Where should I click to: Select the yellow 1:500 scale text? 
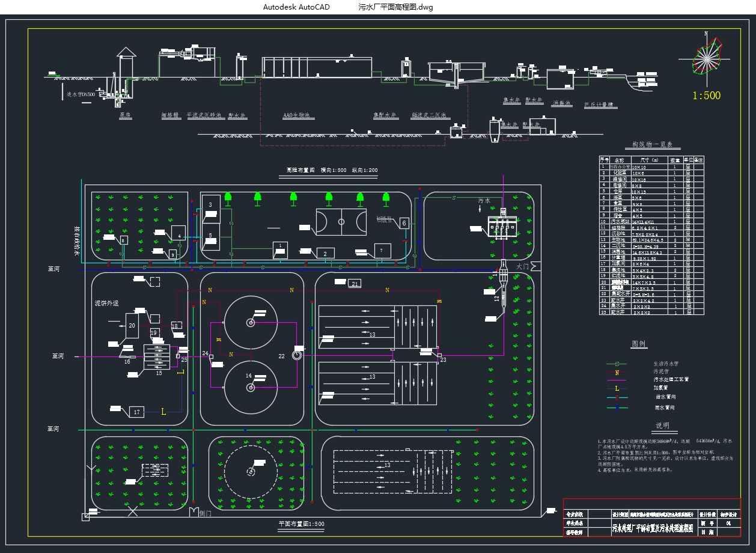tap(706, 96)
